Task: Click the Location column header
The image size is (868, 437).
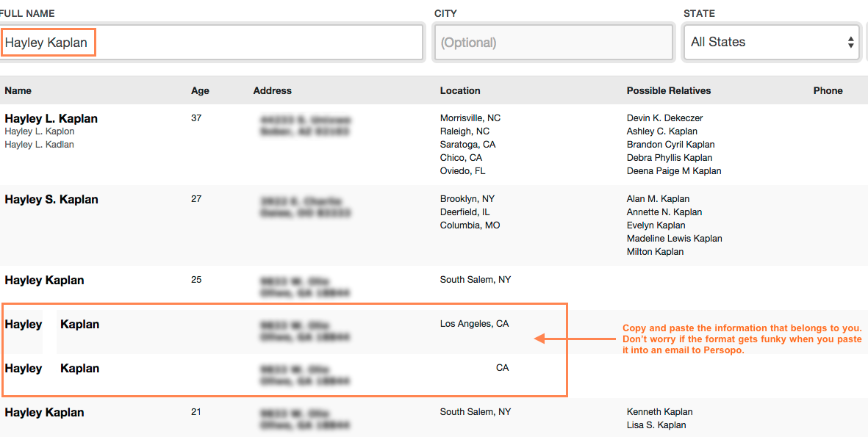Action: pos(460,91)
